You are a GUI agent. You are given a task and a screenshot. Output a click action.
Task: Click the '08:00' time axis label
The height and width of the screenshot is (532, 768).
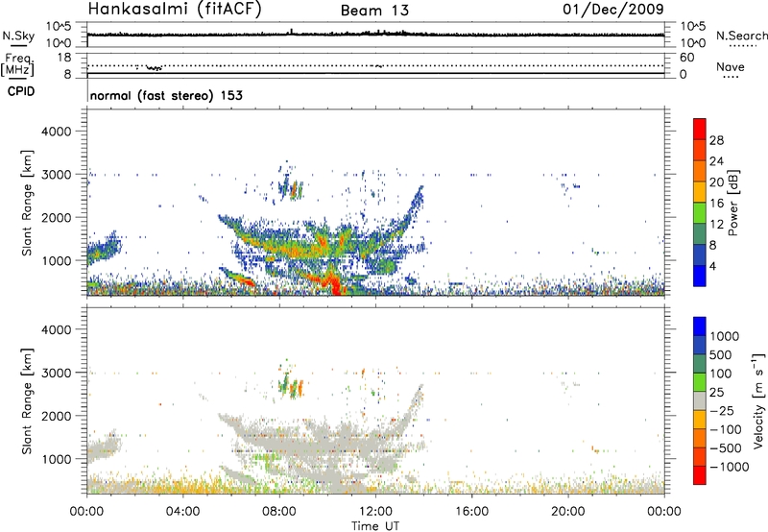[279, 512]
